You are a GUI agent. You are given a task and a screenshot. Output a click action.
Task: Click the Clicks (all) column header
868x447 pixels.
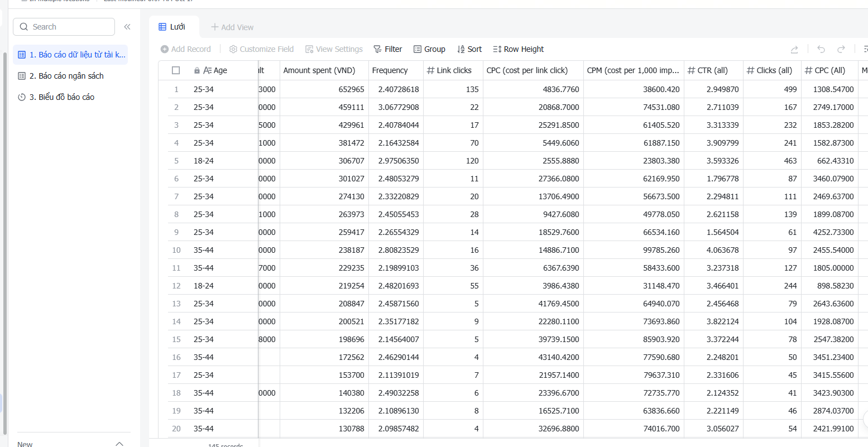tap(772, 70)
